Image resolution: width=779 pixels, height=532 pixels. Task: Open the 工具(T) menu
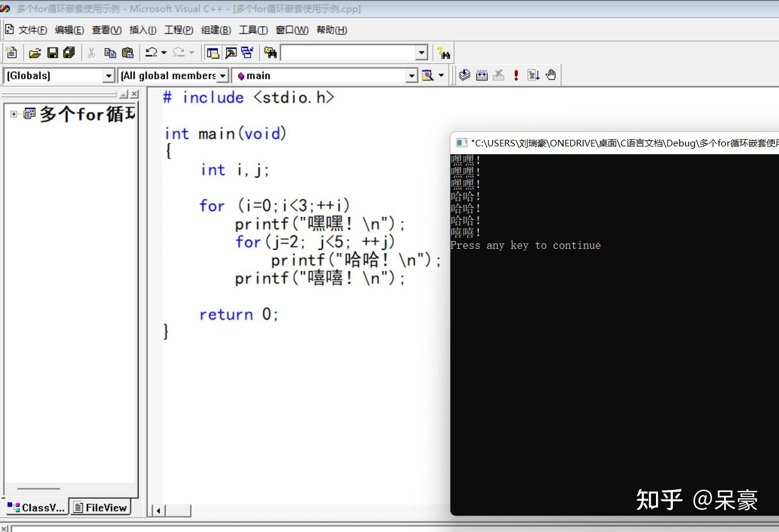[x=253, y=30]
